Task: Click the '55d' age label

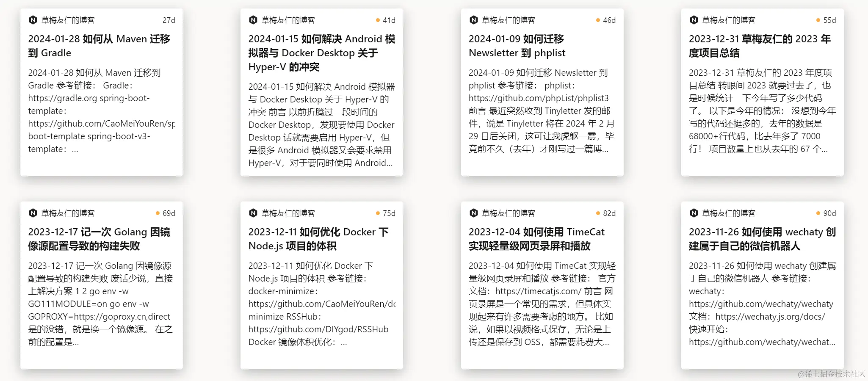Action: pyautogui.click(x=829, y=20)
